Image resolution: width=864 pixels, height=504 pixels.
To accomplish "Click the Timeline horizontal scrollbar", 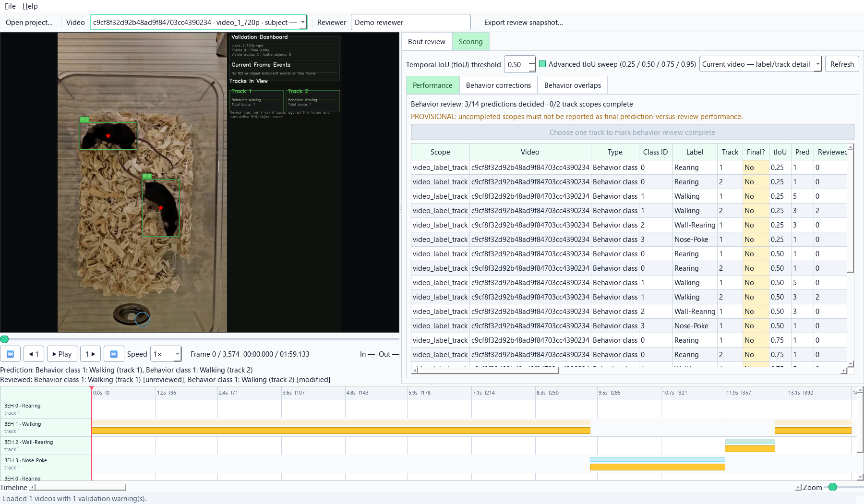I will coord(80,487).
